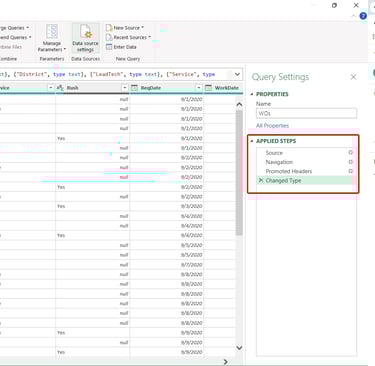Open the Recent Sources dropdown

[x=149, y=37]
